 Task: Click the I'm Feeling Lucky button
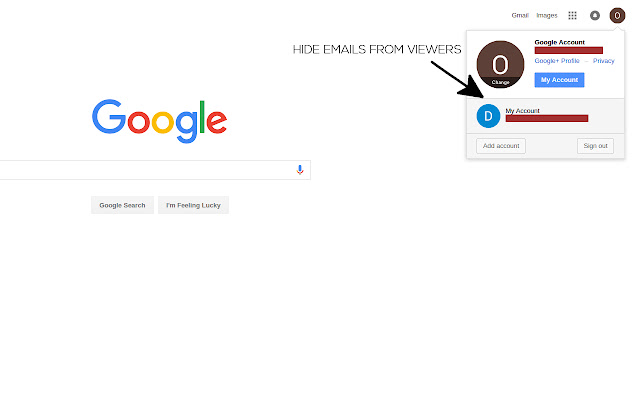point(193,205)
